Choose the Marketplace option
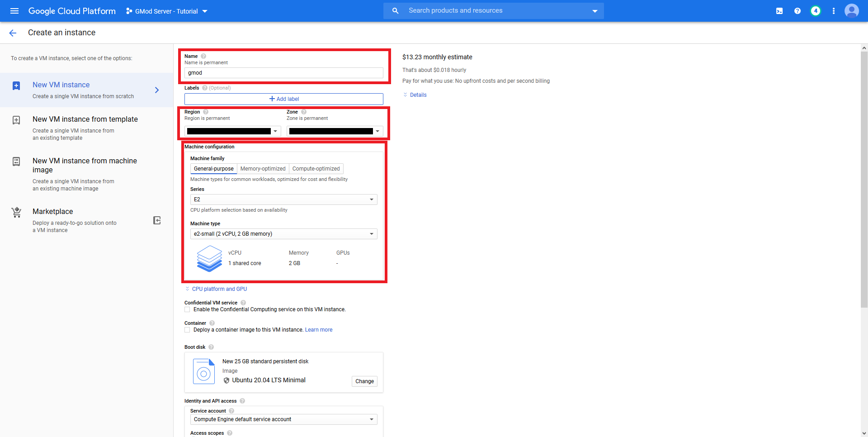Screen dimensions: 868x437 coord(87,220)
